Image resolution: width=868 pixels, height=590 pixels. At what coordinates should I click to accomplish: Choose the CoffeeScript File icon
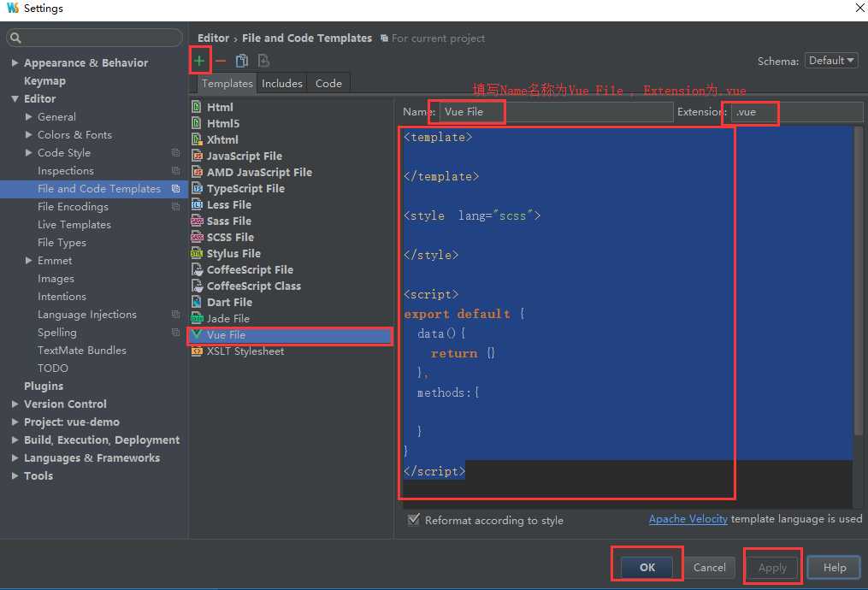197,269
